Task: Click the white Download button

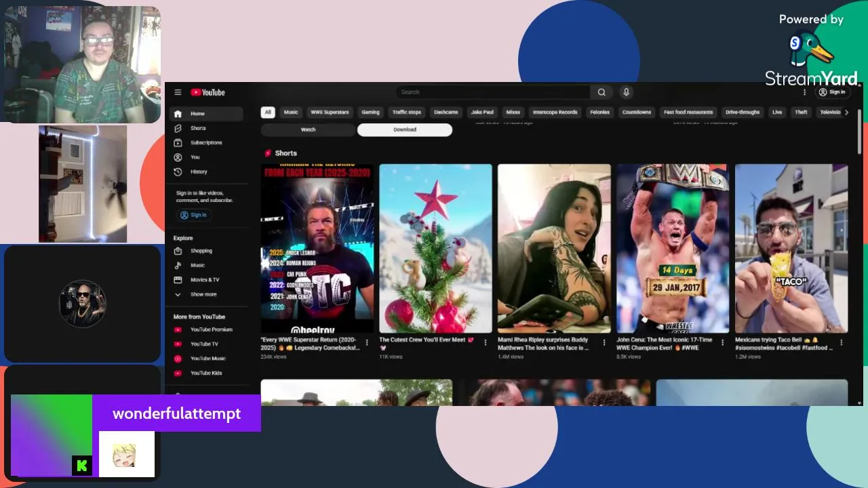Action: [405, 129]
